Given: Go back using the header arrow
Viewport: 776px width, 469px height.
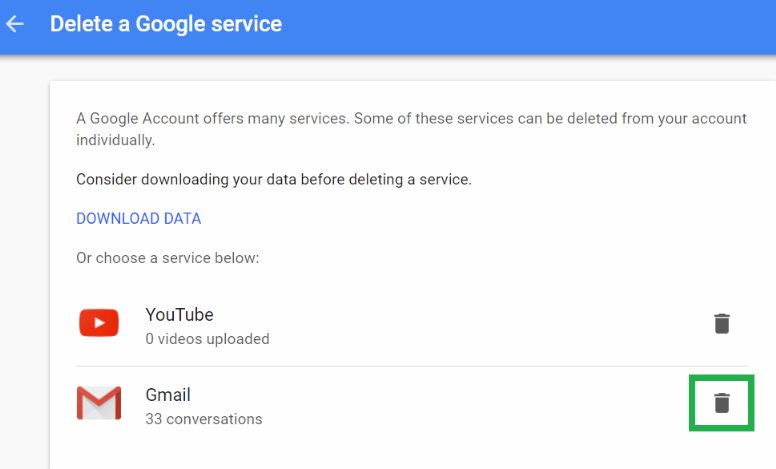Looking at the screenshot, I should pyautogui.click(x=15, y=24).
